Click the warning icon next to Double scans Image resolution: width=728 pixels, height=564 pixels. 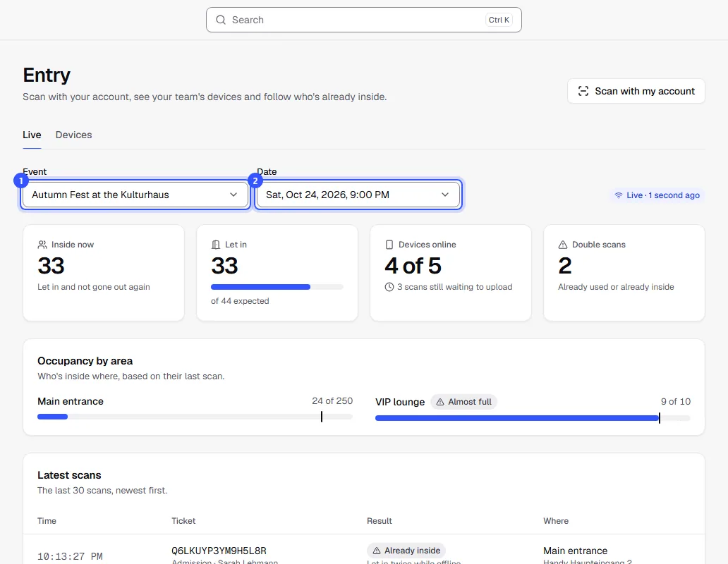[563, 245]
